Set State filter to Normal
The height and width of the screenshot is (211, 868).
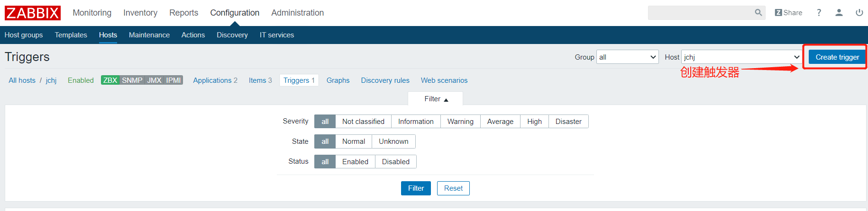pyautogui.click(x=354, y=141)
